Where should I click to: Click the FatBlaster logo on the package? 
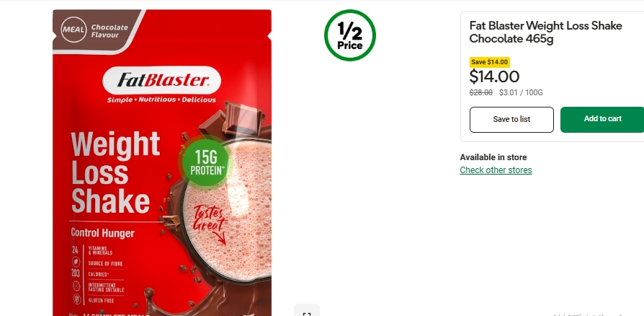[x=162, y=80]
